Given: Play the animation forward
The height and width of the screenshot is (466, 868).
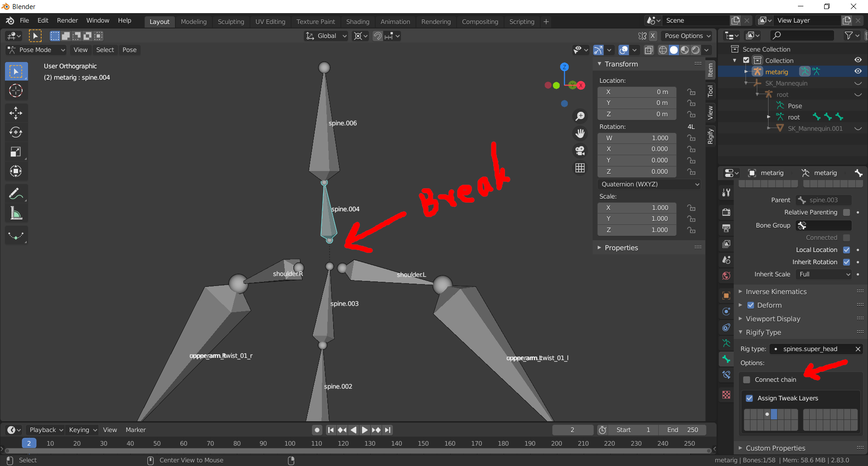Looking at the screenshot, I should pos(365,430).
